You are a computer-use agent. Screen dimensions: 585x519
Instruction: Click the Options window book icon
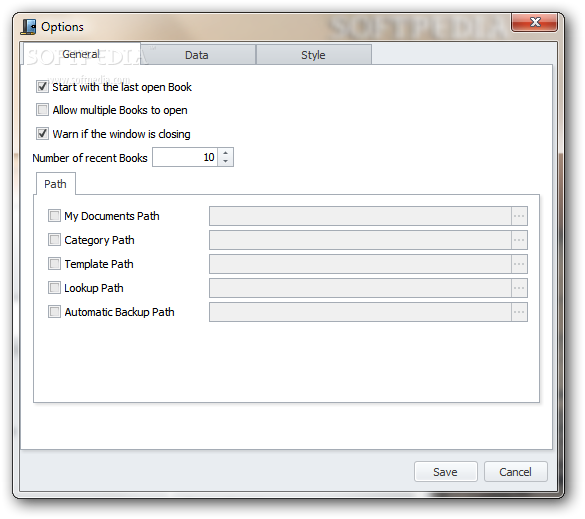[x=28, y=27]
